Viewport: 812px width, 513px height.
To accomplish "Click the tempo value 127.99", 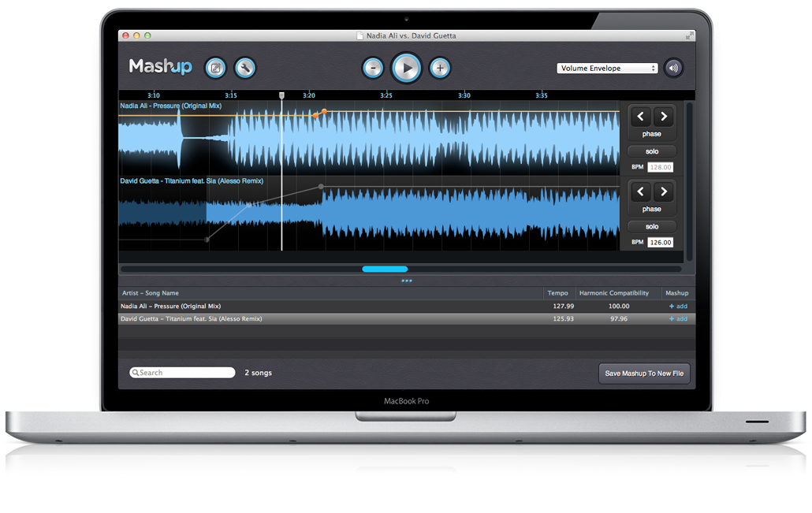I will (563, 306).
